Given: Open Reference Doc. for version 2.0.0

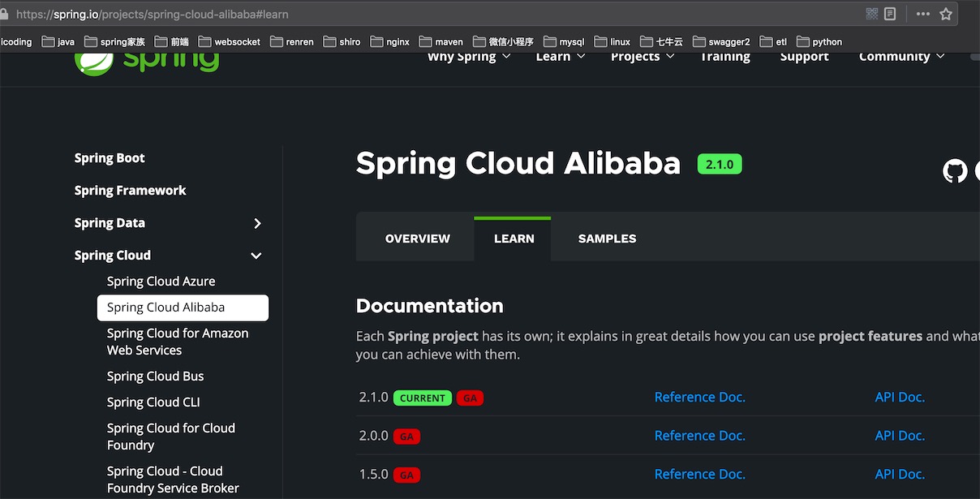Looking at the screenshot, I should click(x=699, y=436).
